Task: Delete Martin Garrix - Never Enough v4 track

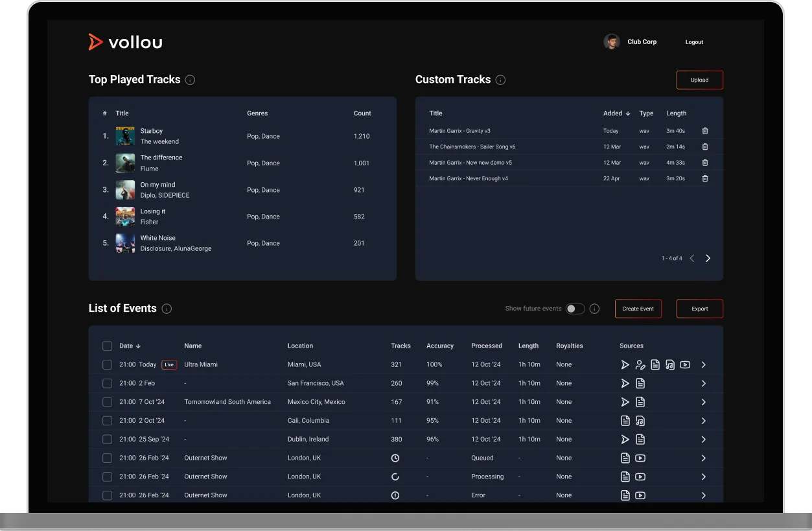Action: click(x=705, y=178)
